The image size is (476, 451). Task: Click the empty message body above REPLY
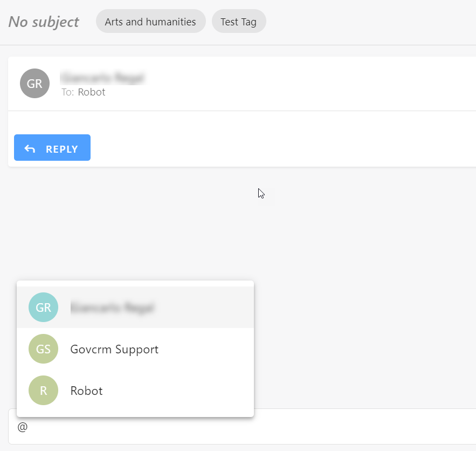[x=243, y=122]
